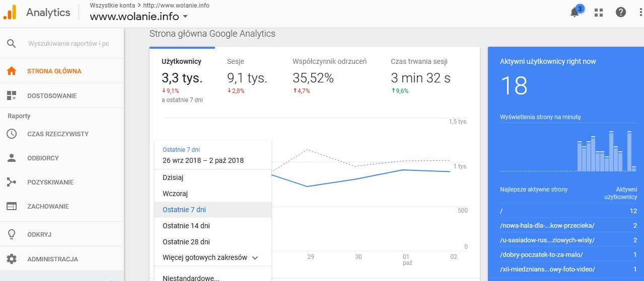Click the Zachowanie behavior icon
Image resolution: width=644 pixels, height=281 pixels.
click(x=12, y=206)
